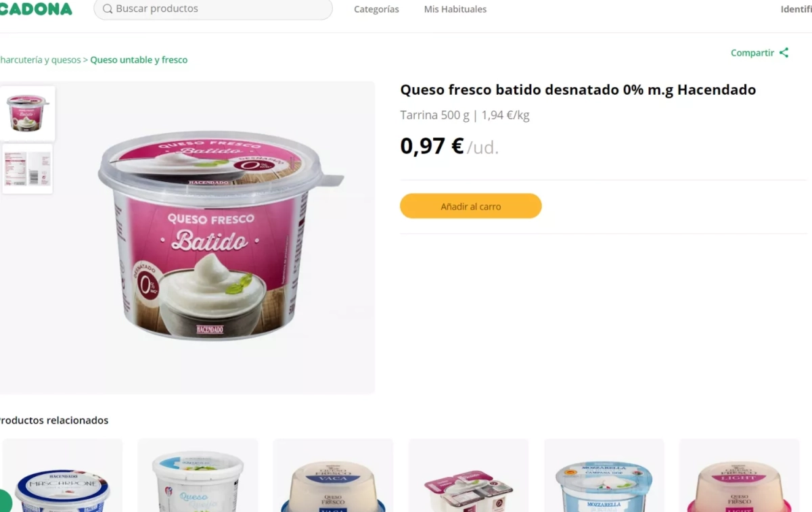This screenshot has height=512, width=812.
Task: Open the Queso Fresco Vaca related product
Action: pyautogui.click(x=333, y=475)
